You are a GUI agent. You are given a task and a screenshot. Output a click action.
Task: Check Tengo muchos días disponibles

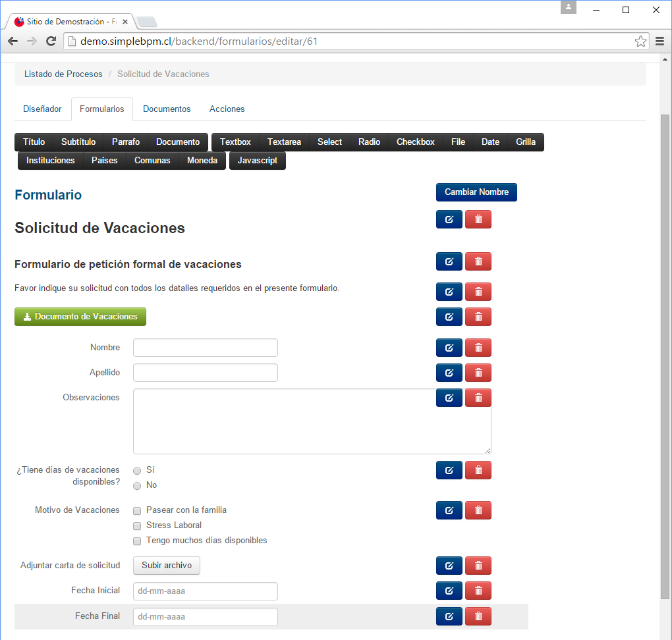tap(137, 541)
